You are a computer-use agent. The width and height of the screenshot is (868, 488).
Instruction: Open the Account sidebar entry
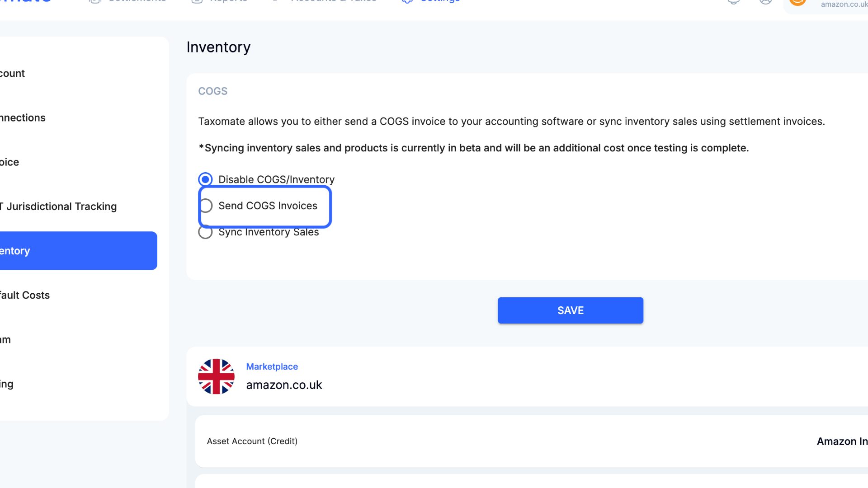coord(13,73)
